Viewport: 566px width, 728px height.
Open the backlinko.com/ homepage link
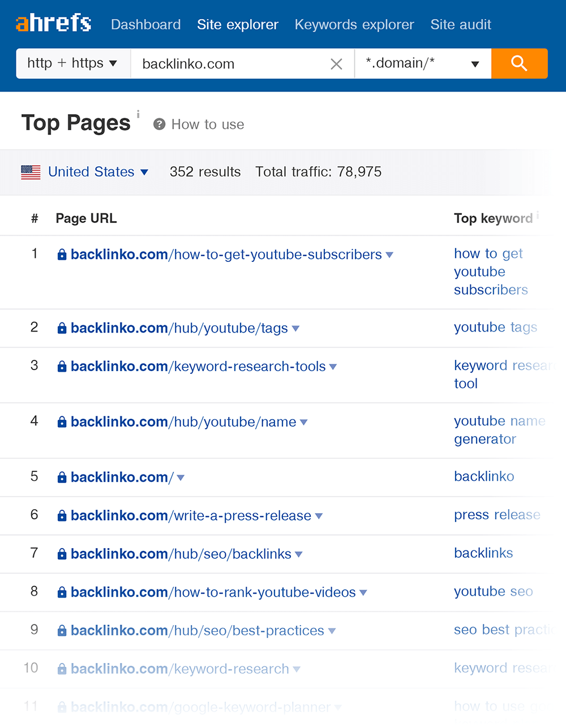tap(122, 477)
